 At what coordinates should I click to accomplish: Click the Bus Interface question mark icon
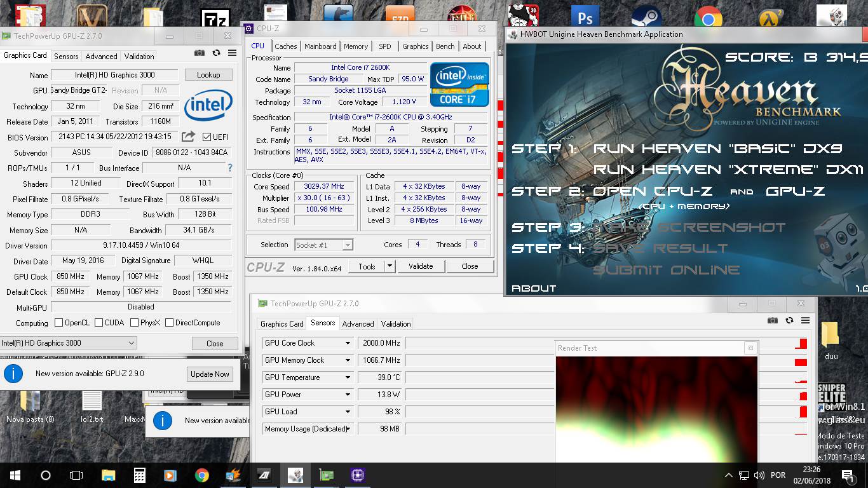point(230,168)
